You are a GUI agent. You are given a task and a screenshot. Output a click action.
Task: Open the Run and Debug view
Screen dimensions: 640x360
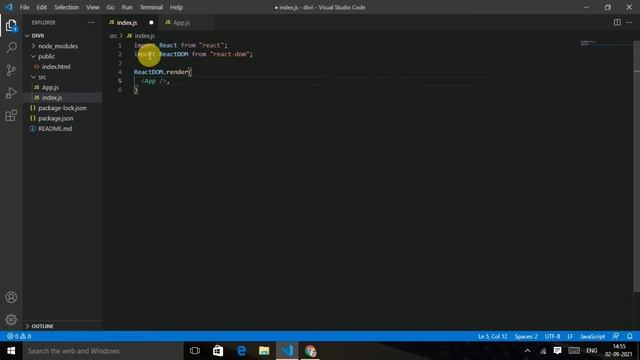[x=11, y=93]
